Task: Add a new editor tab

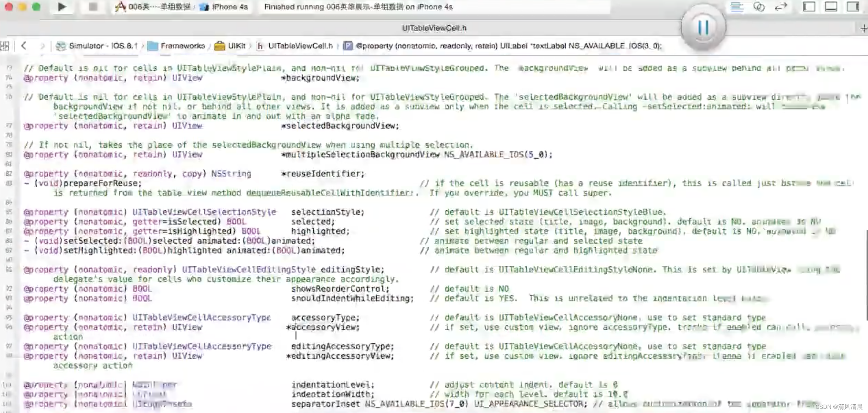Action: pos(864,28)
